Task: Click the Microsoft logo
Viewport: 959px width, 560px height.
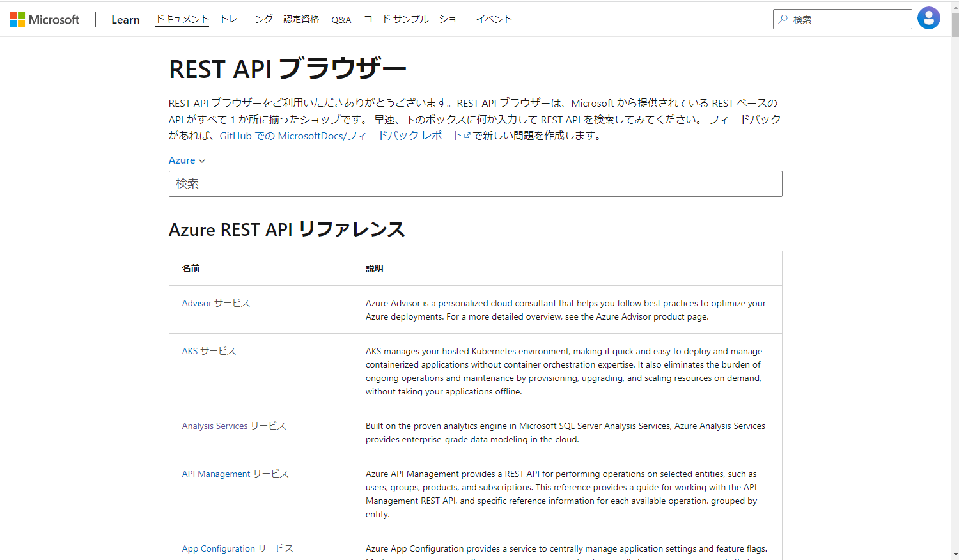Action: coord(45,19)
